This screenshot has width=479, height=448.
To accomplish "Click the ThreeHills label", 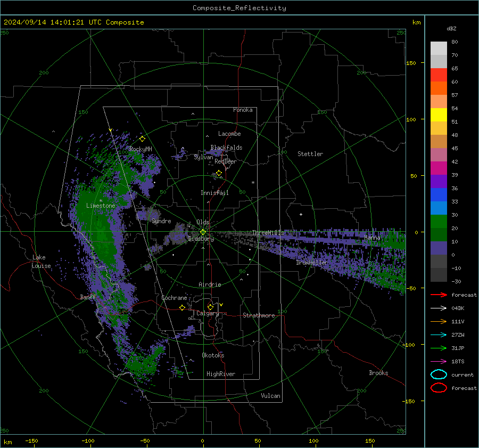I will pos(268,233).
